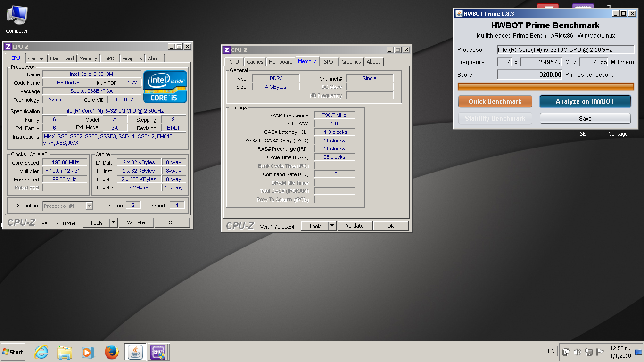The image size is (644, 362).
Task: Select Memory tab in middle CPU-Z window
Action: tap(307, 61)
